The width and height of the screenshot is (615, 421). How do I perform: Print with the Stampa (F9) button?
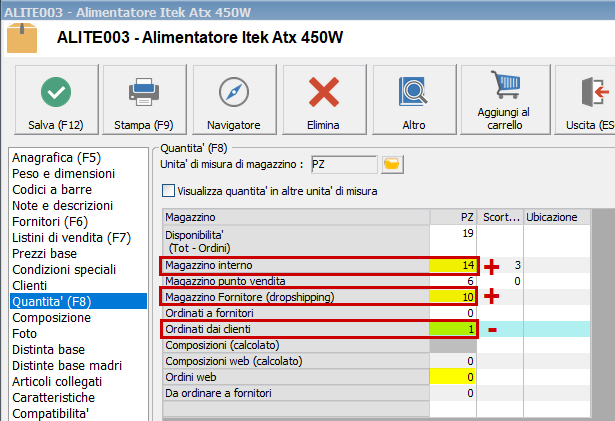(144, 100)
